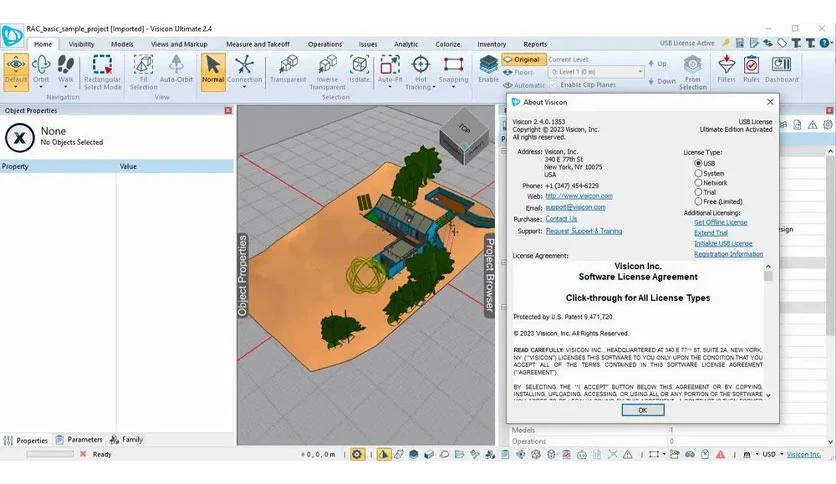Expand the Hot Tracking dropdown arrow

coord(433,87)
